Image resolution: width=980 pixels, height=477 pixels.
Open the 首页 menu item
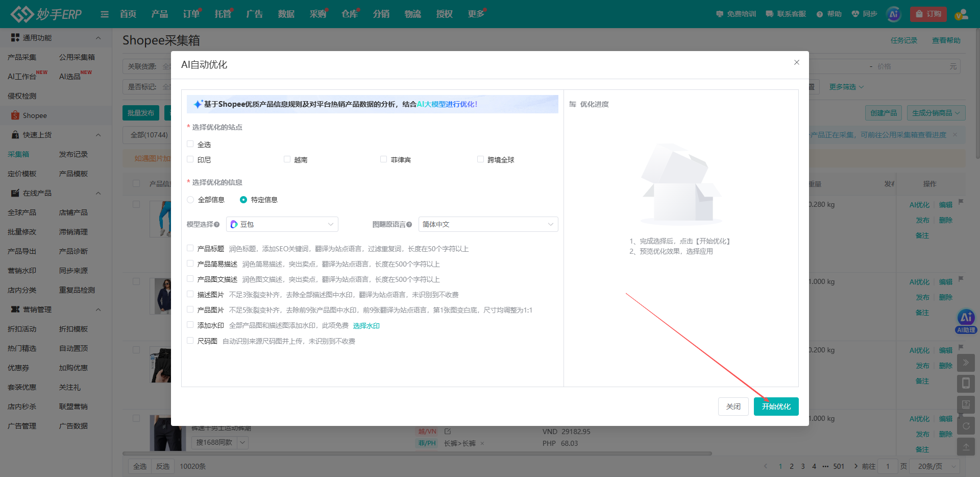pos(128,14)
